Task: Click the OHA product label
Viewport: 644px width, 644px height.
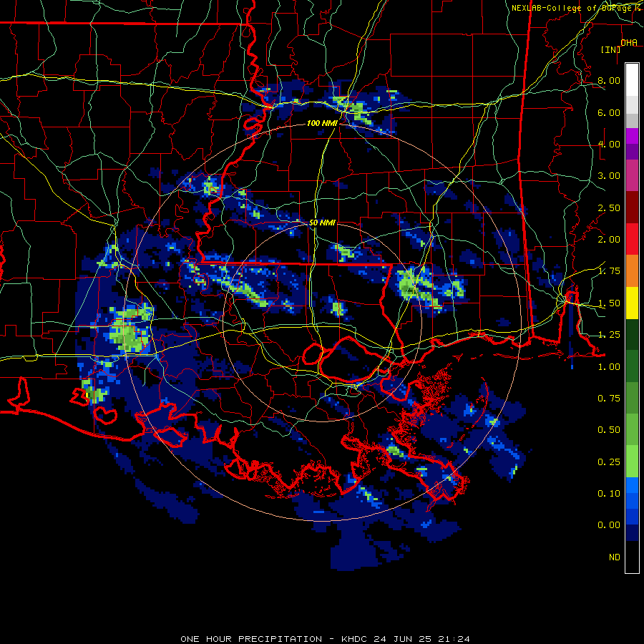Action: coord(629,42)
